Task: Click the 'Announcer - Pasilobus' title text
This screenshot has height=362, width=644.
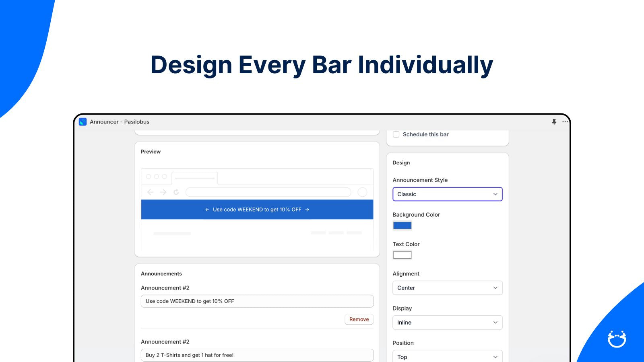Action: click(x=120, y=122)
